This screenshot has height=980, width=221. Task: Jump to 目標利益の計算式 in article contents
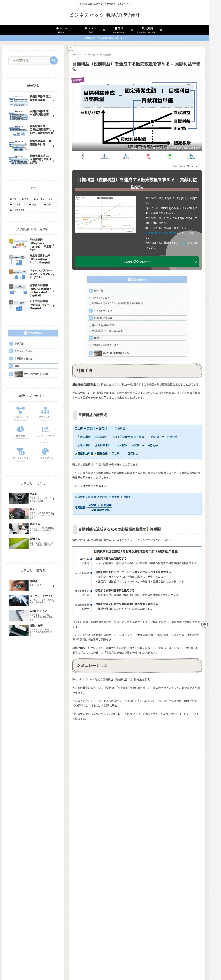pyautogui.click(x=100, y=298)
